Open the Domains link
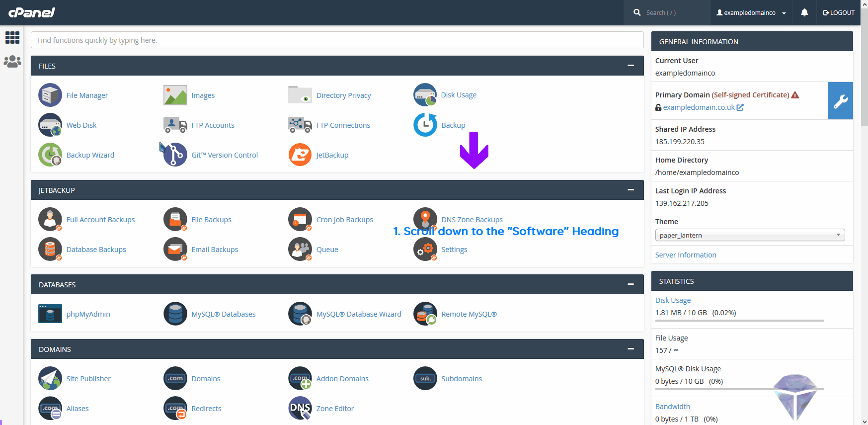Viewport: 868px width, 425px height. pos(206,379)
